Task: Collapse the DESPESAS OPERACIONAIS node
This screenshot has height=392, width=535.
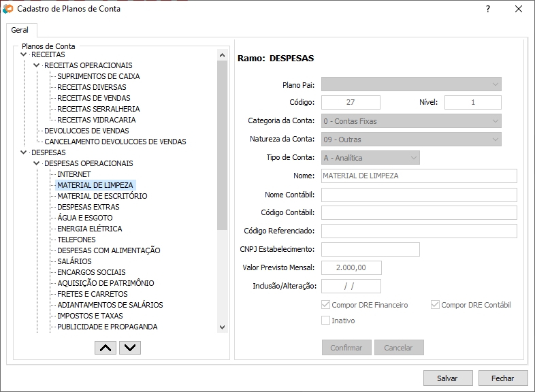Action: point(37,163)
